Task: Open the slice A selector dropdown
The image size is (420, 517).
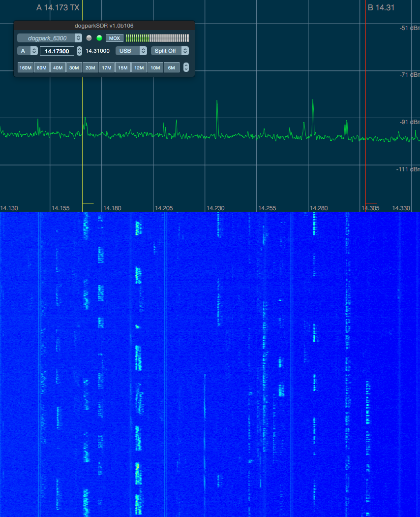Action: (28, 51)
